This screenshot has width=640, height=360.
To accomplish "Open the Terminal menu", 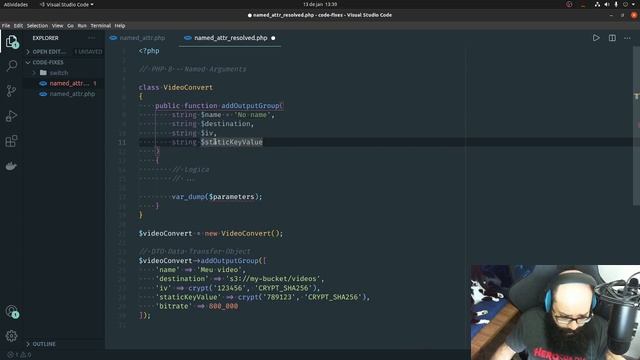I will pos(100,26).
